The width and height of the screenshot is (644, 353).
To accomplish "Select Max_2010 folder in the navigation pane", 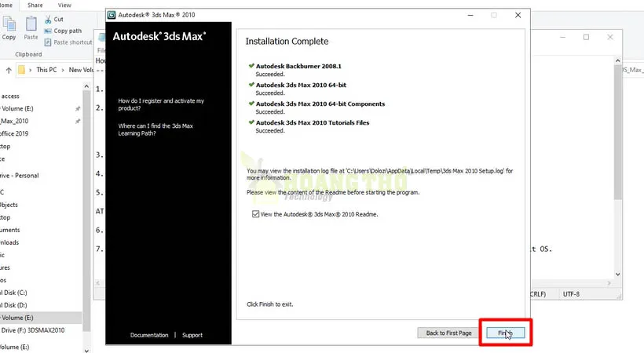I will point(14,121).
